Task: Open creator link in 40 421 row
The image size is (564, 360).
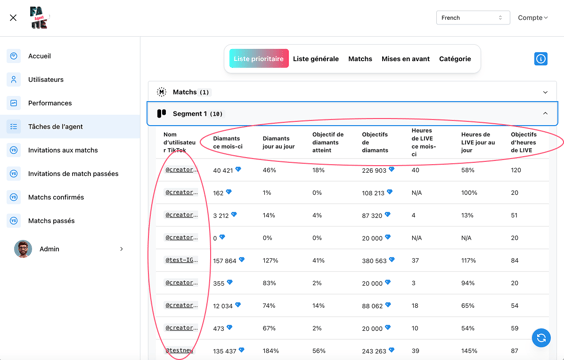Action: (181, 170)
